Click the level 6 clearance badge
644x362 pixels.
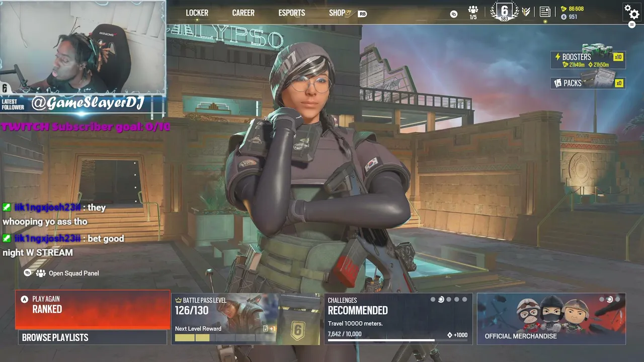coord(504,11)
